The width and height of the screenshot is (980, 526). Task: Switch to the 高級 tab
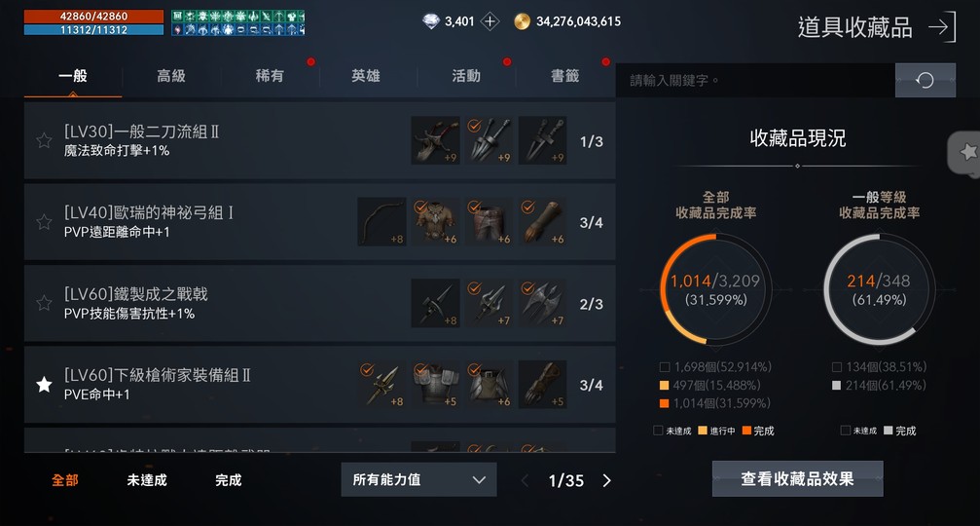(x=171, y=76)
